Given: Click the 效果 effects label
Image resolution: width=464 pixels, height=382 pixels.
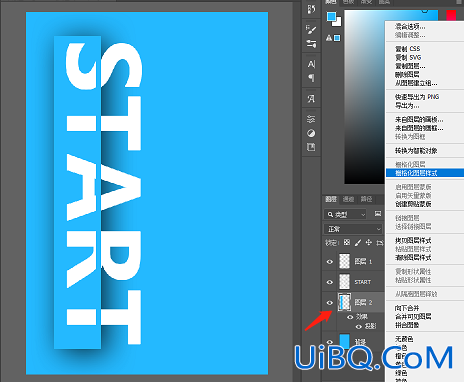Looking at the screenshot, I should 361,317.
